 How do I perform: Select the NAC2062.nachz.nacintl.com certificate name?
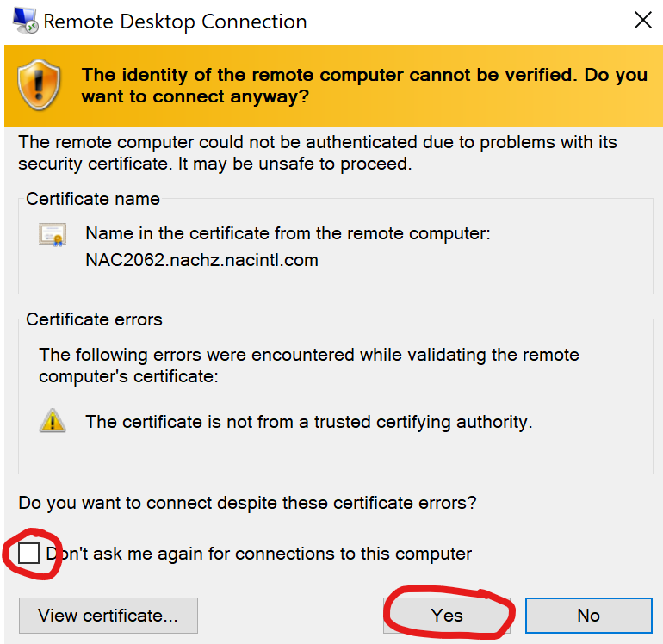pos(201,260)
